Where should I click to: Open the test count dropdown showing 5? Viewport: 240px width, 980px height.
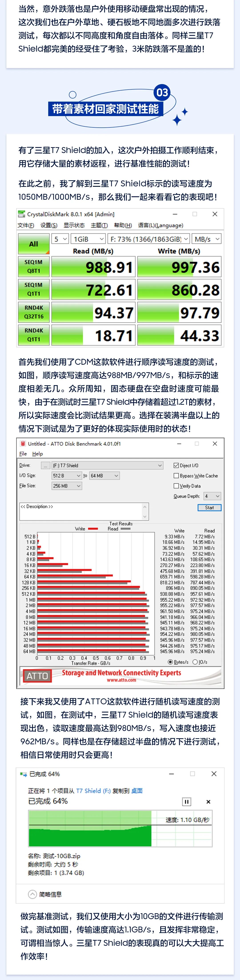pyautogui.click(x=60, y=239)
